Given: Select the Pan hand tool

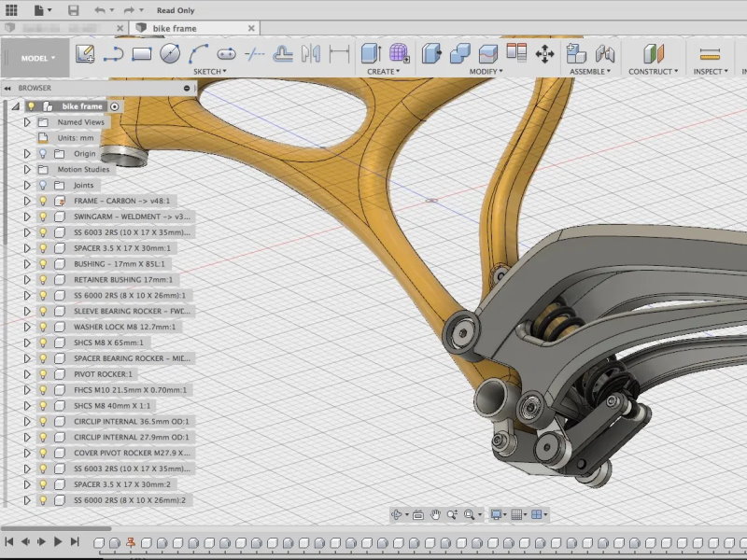Looking at the screenshot, I should (x=435, y=515).
